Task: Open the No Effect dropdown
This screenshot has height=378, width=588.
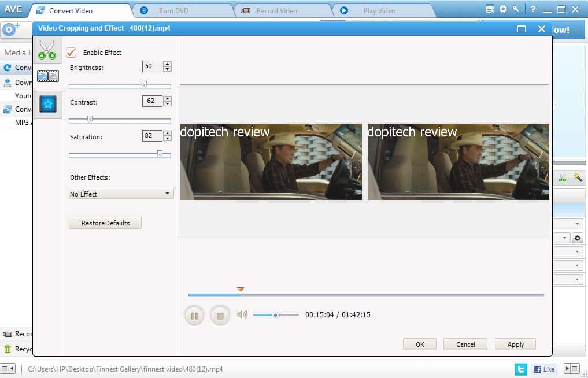Action: (x=120, y=194)
